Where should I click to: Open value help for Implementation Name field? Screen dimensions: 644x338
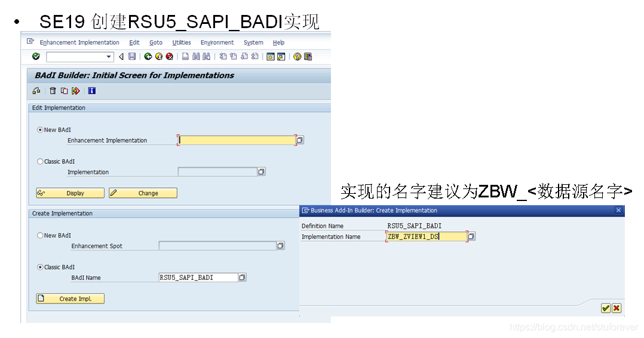click(471, 236)
